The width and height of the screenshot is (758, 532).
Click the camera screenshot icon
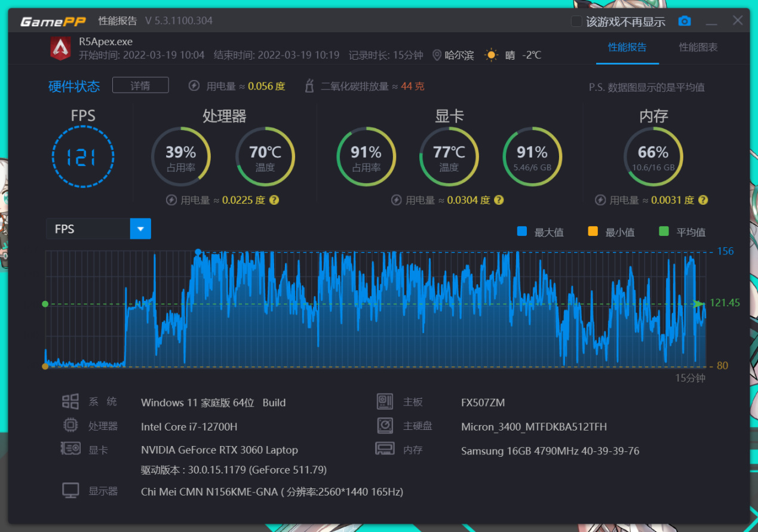click(x=685, y=21)
